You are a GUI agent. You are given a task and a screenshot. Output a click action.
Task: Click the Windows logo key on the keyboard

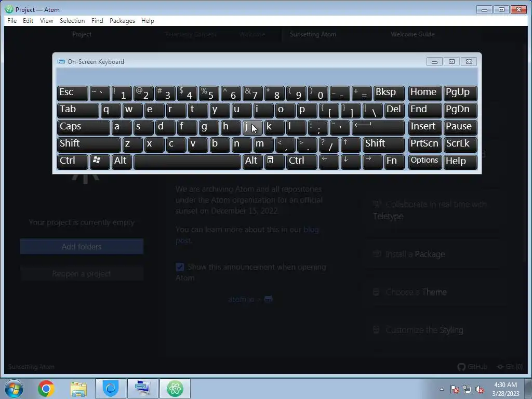100,162
